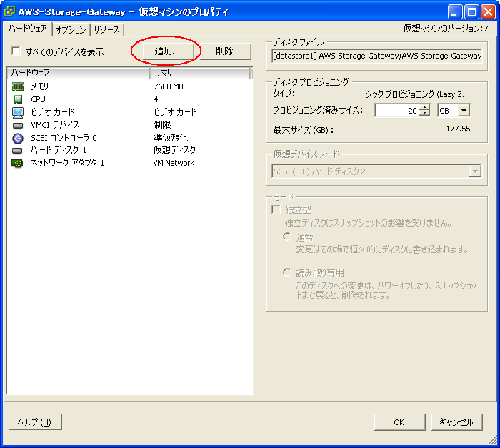The height and width of the screenshot is (448, 500).
Task: Click the Cancel (キャンセル) button
Action: coord(456,422)
